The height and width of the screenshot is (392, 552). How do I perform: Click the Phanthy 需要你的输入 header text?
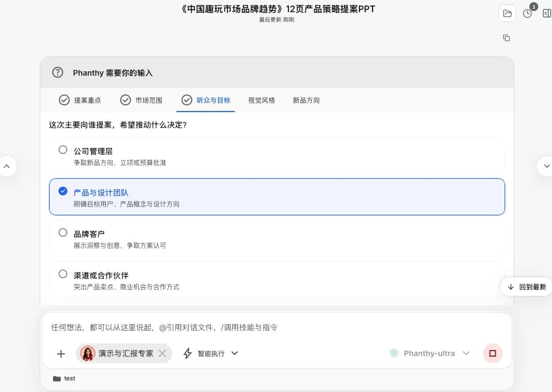(x=113, y=73)
